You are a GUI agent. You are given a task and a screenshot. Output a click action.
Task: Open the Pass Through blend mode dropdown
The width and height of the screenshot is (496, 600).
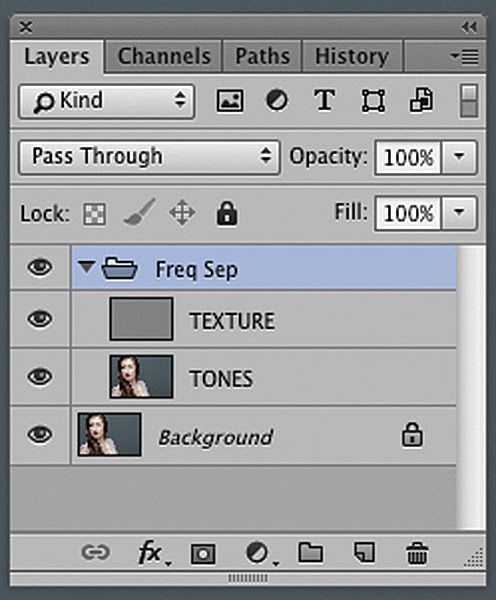tap(149, 157)
